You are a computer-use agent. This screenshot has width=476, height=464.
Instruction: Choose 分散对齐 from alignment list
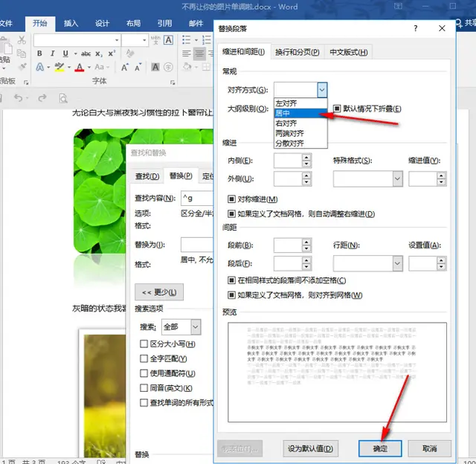(x=300, y=144)
